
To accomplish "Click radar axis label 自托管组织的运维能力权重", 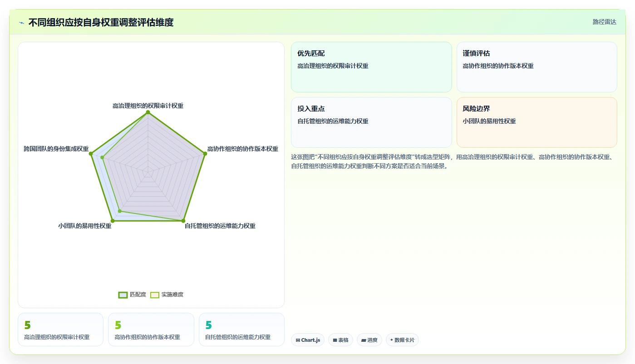I will coord(220,226).
